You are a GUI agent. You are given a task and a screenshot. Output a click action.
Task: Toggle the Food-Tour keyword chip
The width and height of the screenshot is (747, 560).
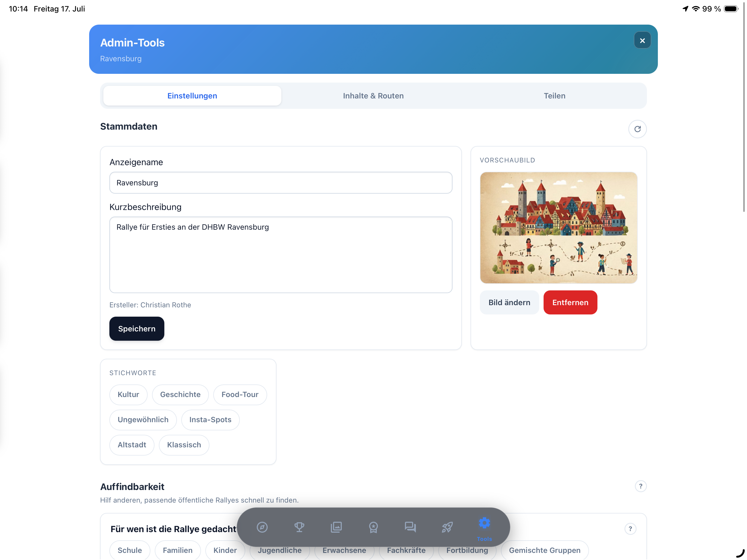240,395
